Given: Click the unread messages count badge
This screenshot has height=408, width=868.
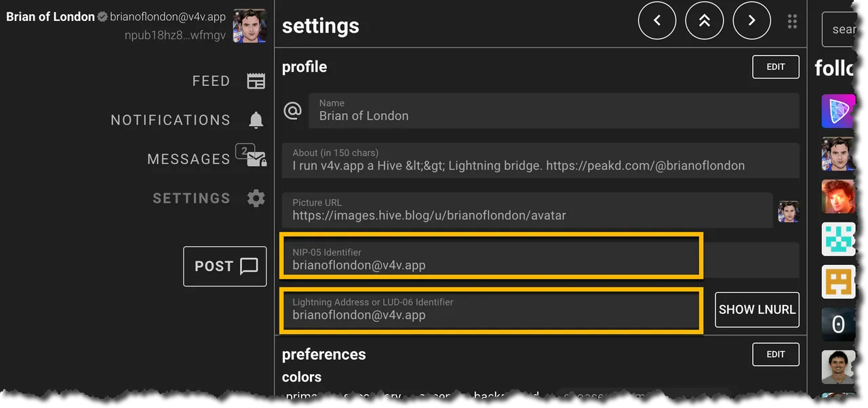Looking at the screenshot, I should (245, 150).
